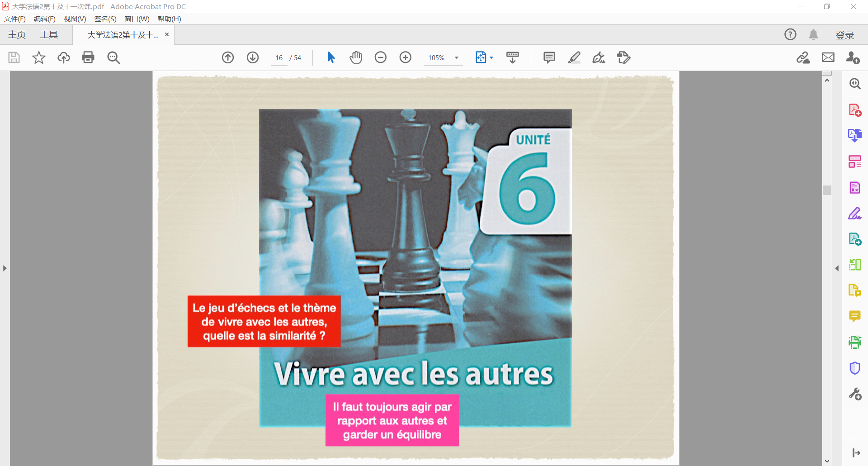868x466 pixels.
Task: Click the 登录 sign-in button
Action: click(x=845, y=35)
